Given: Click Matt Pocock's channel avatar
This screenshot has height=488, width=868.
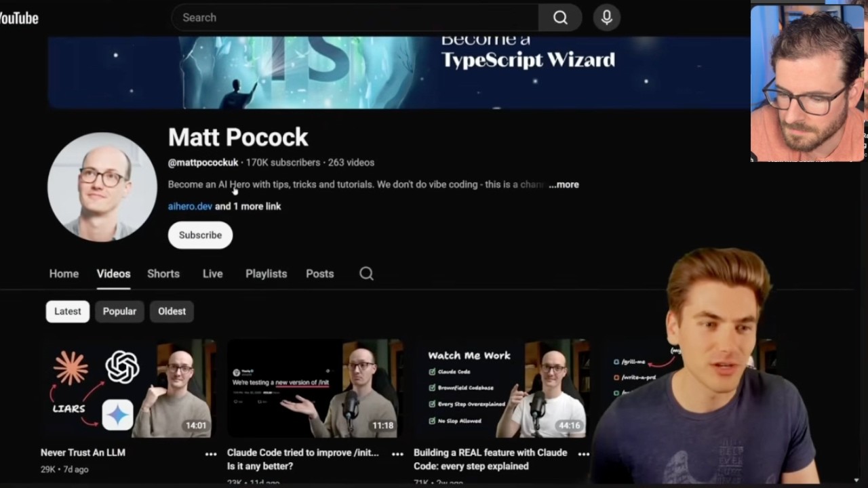Looking at the screenshot, I should pyautogui.click(x=102, y=187).
